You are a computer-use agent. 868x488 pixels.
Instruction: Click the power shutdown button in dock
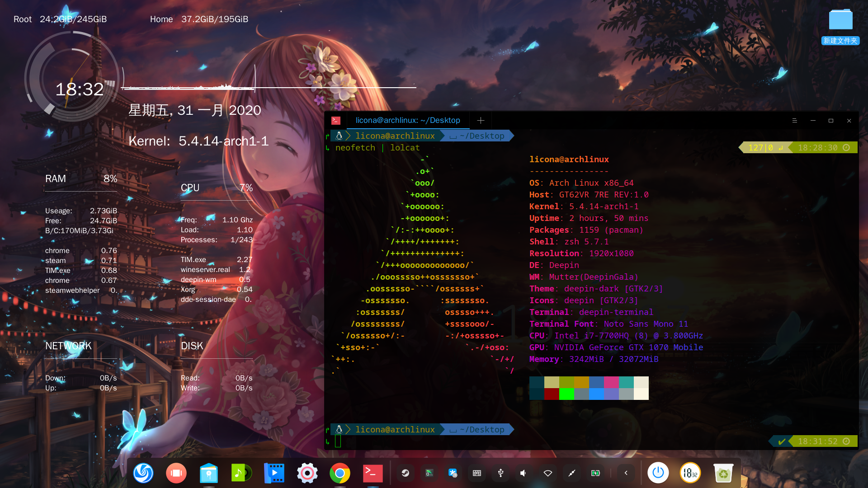coord(658,473)
